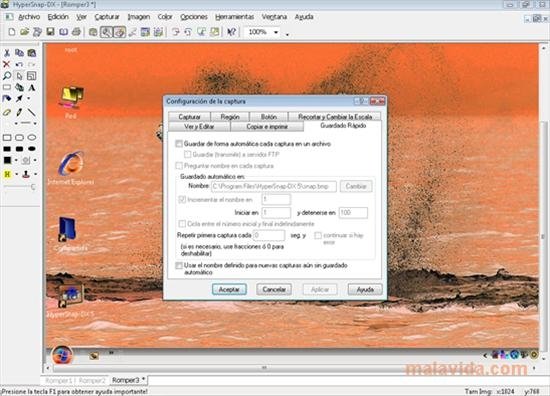Click the Nombre file path field

pyautogui.click(x=274, y=186)
